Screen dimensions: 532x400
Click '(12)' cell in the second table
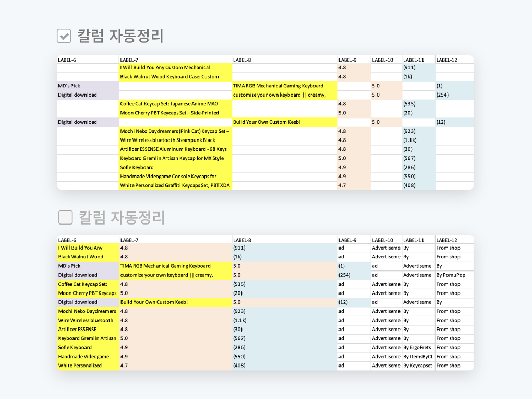(354, 302)
